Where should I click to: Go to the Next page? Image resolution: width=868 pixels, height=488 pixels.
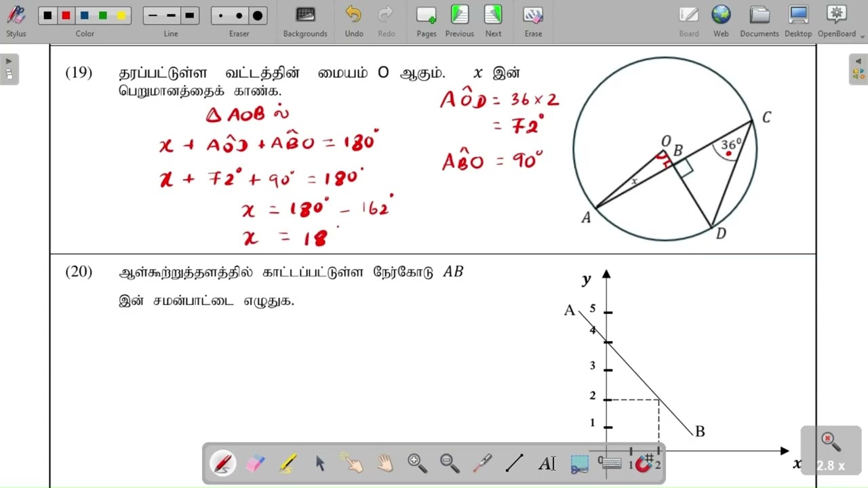[x=494, y=20]
